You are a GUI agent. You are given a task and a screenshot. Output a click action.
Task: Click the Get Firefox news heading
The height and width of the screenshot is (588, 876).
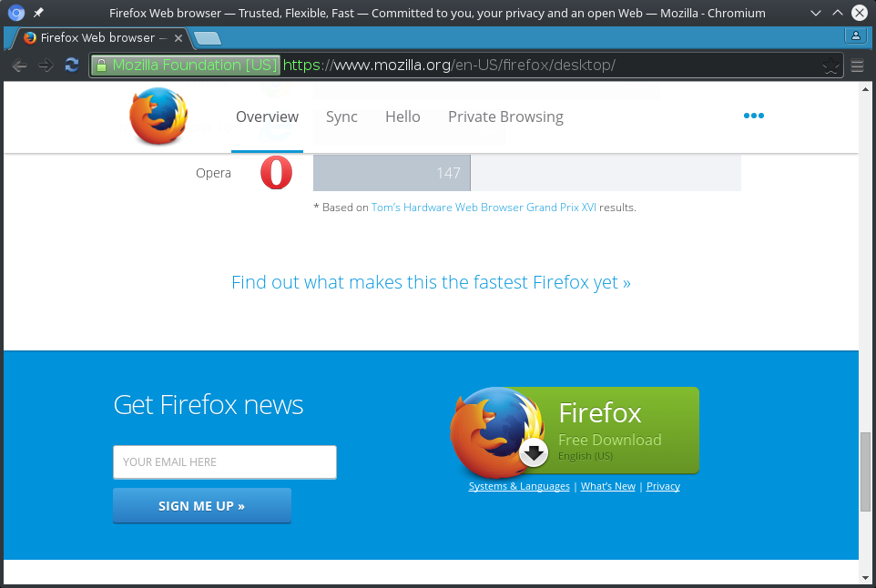pyautogui.click(x=209, y=405)
